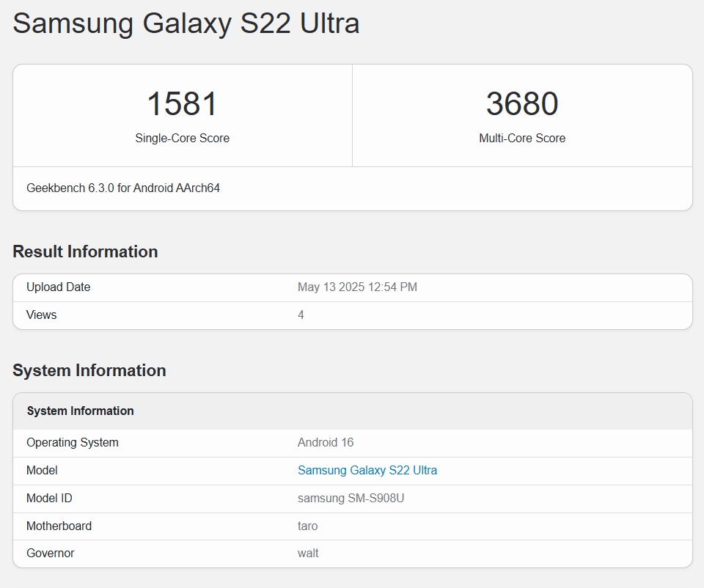Viewport: 704px width, 588px height.
Task: Click the samsung SM-S908U model ID value
Action: [353, 498]
